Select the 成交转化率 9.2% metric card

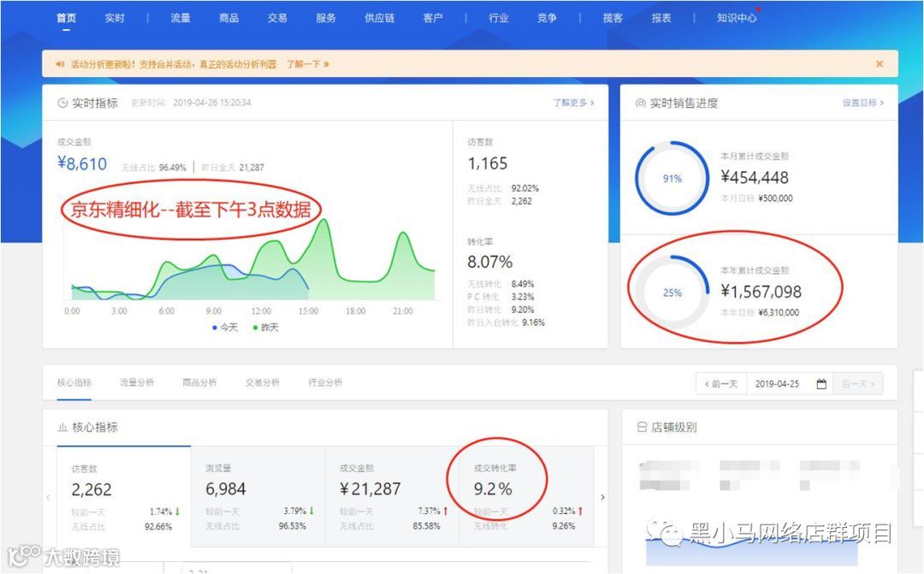(x=526, y=496)
